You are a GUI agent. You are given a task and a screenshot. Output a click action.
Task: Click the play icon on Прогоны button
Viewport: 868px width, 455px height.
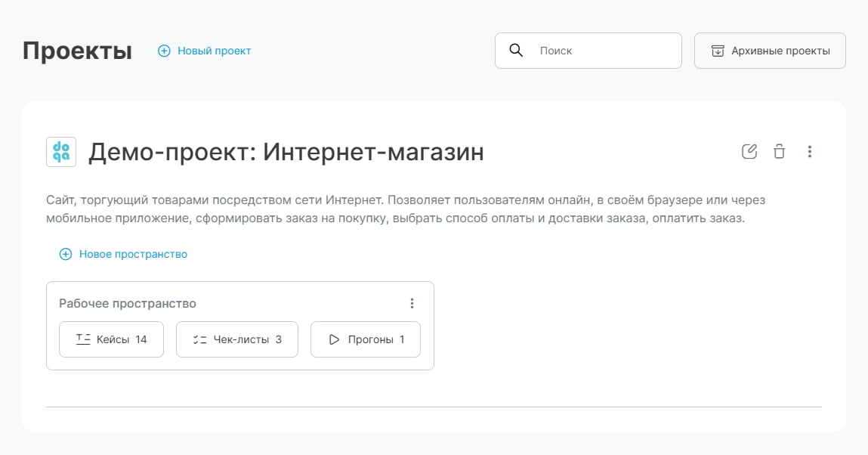[333, 339]
